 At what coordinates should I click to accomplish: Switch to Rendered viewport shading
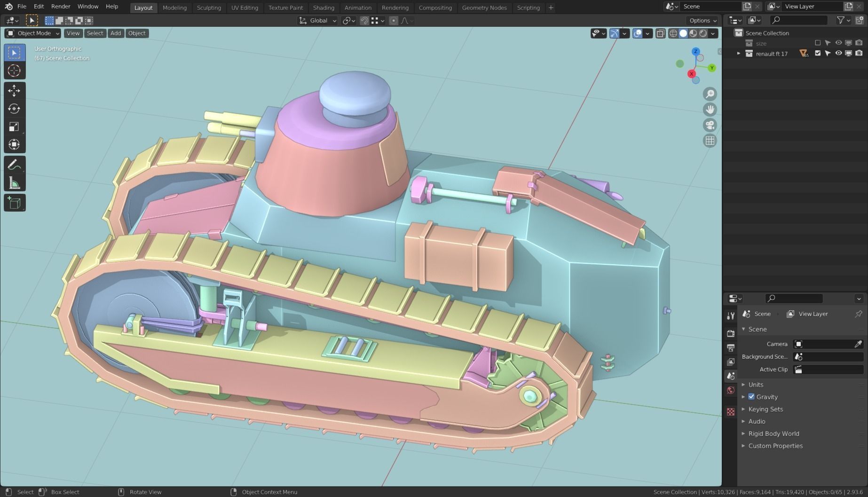pyautogui.click(x=703, y=33)
